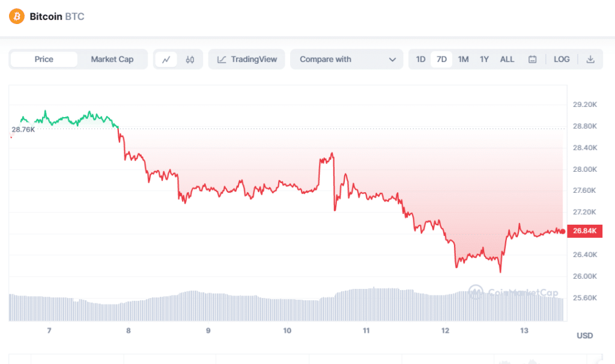Screen dimensions: 615x364
Task: Select the 1D time range
Action: click(420, 59)
